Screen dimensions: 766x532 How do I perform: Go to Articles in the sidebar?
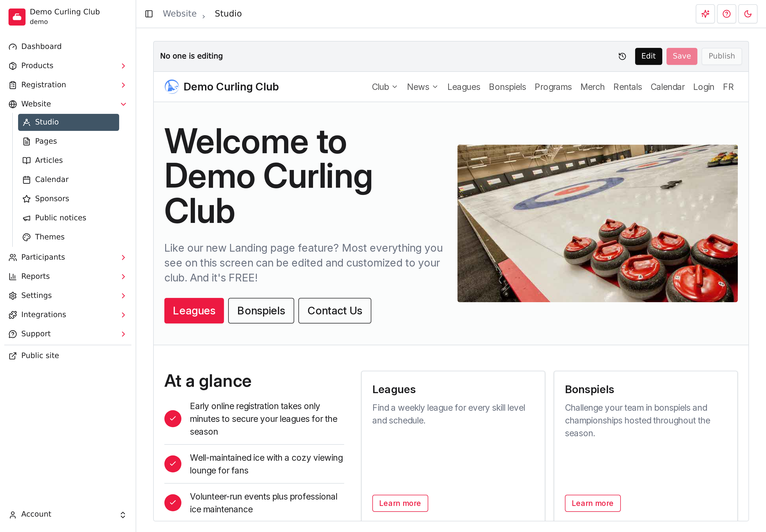pyautogui.click(x=68, y=160)
